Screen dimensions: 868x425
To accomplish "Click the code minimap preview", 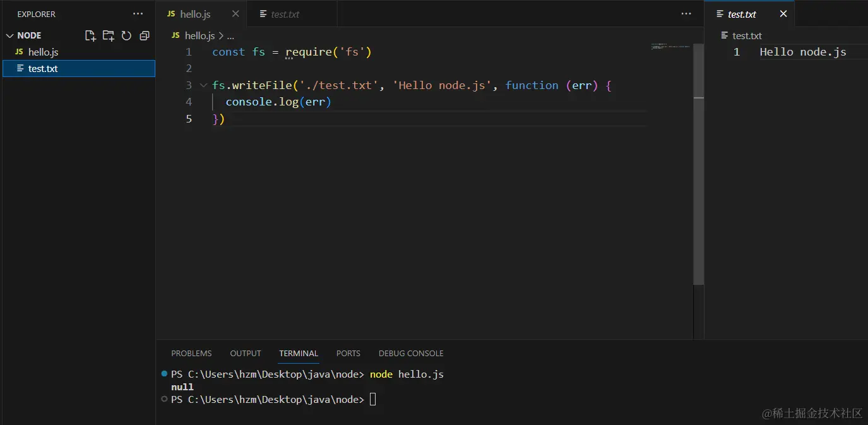I will point(670,47).
